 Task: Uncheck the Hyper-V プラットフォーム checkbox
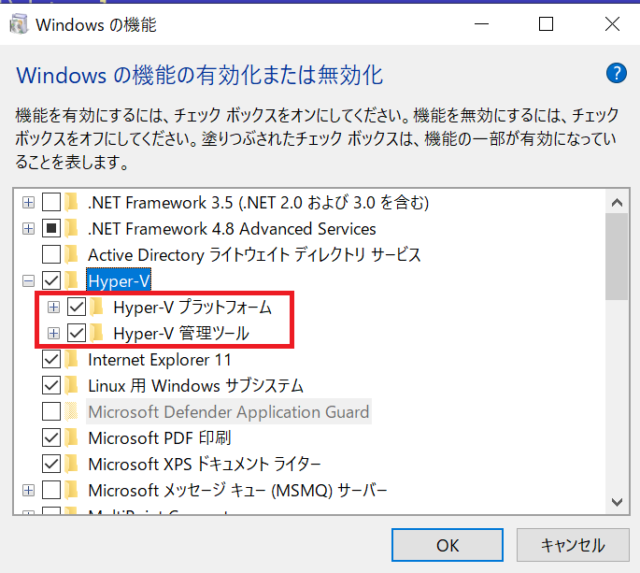tap(77, 307)
